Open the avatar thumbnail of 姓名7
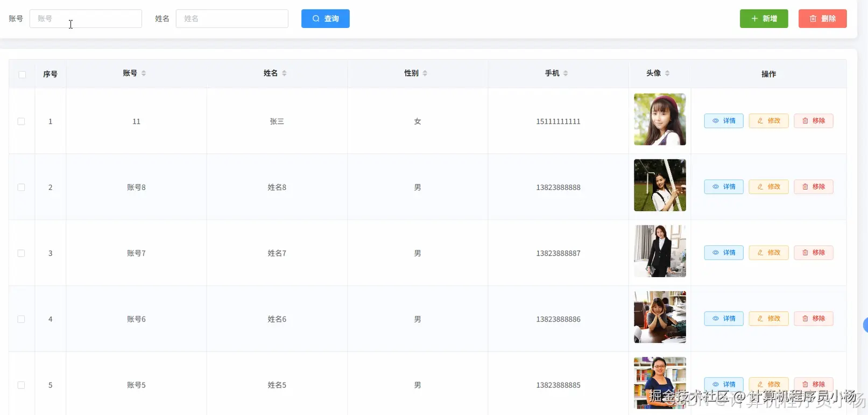This screenshot has height=415, width=868. 660,251
